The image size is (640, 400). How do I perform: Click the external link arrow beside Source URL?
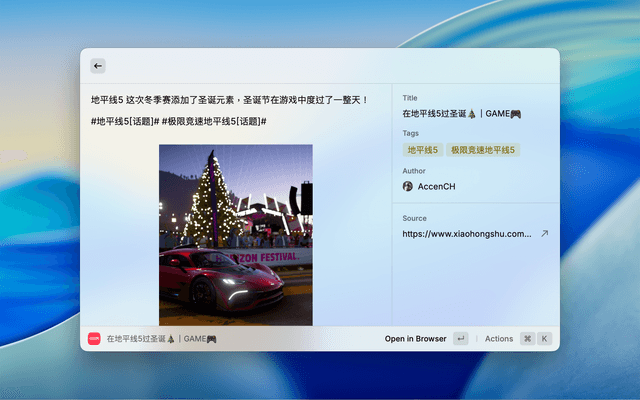(x=544, y=233)
